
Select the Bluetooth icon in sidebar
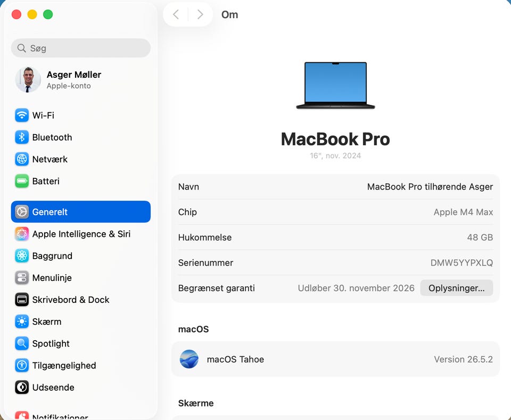22,137
